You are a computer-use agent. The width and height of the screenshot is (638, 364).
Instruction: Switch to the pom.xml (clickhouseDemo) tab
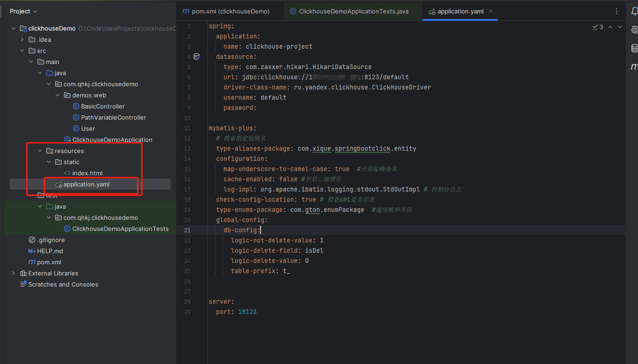coord(226,11)
